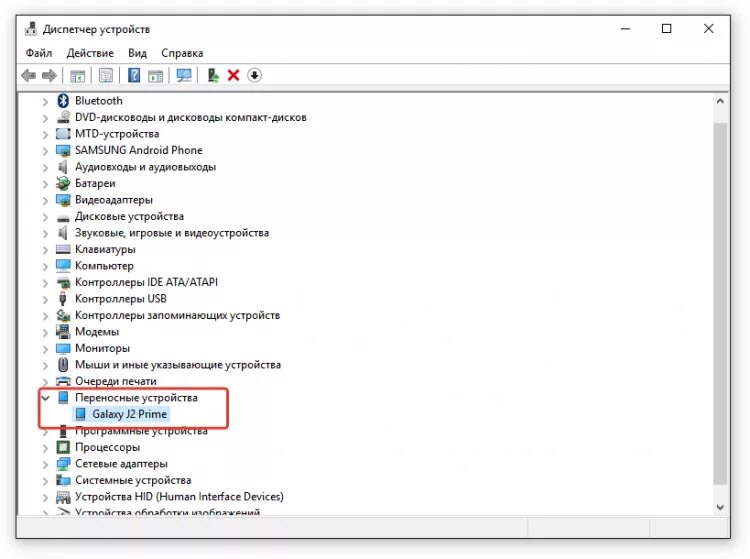This screenshot has width=750, height=559.
Task: Click the processor chip icon for Процессоры
Action: [x=63, y=447]
